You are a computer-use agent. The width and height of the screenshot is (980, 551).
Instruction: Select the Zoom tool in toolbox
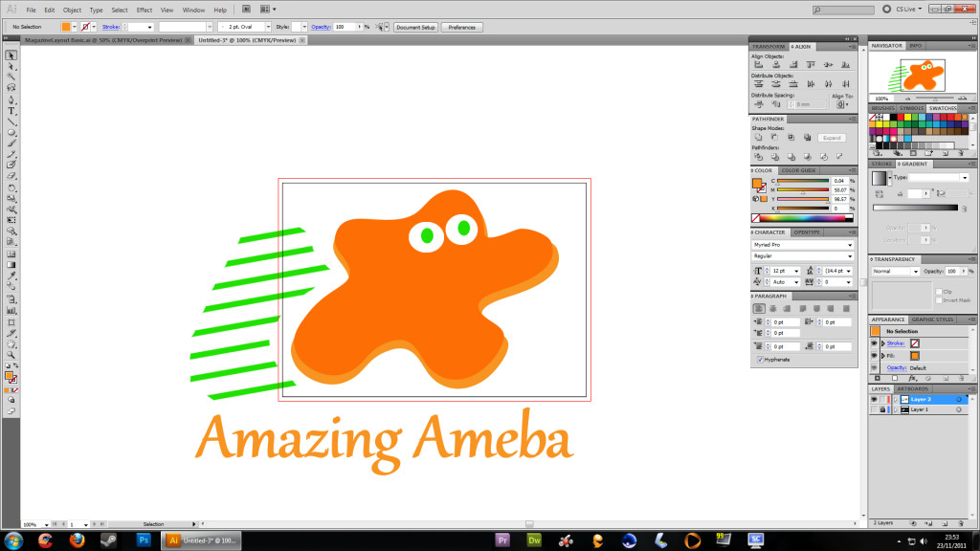[x=11, y=355]
